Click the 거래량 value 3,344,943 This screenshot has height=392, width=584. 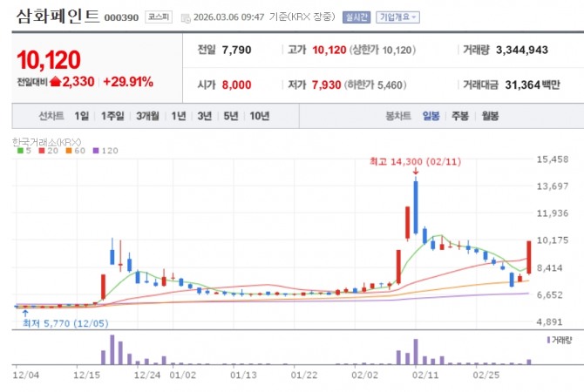[x=522, y=50]
